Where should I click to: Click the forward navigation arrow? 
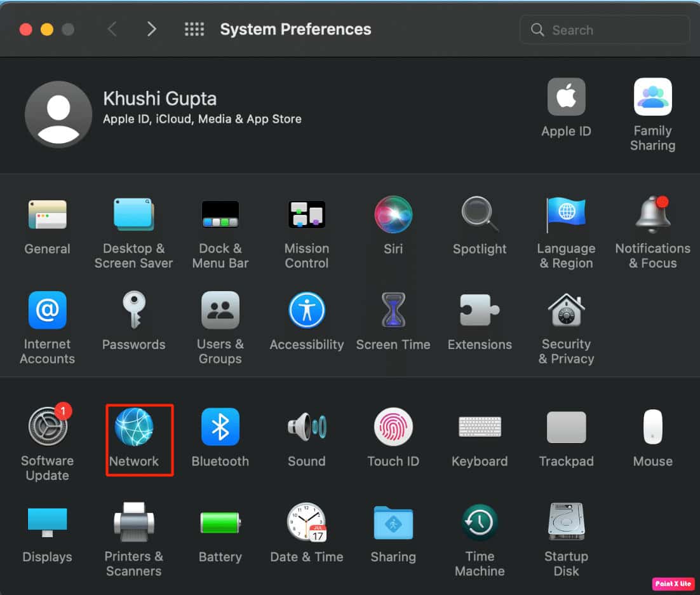[x=151, y=29]
